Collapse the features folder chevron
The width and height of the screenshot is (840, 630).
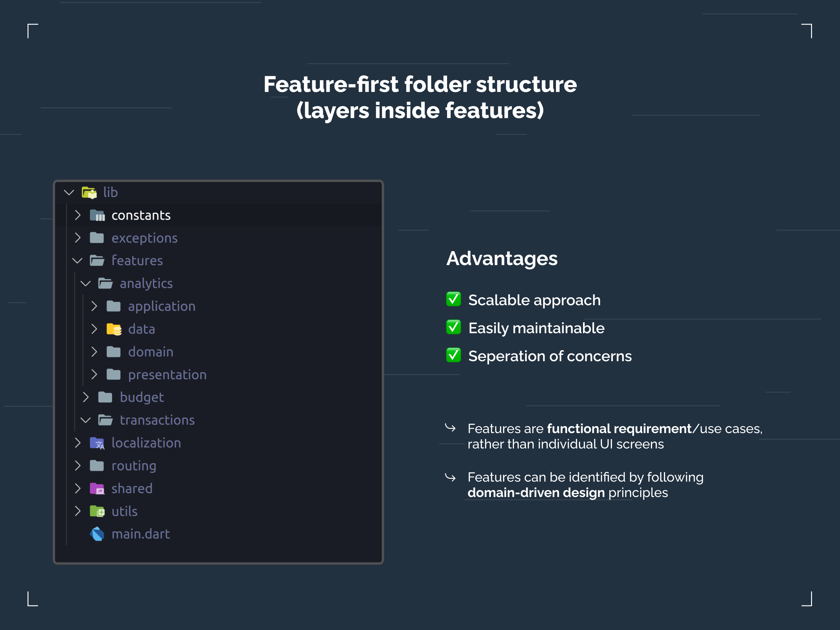[x=77, y=261]
